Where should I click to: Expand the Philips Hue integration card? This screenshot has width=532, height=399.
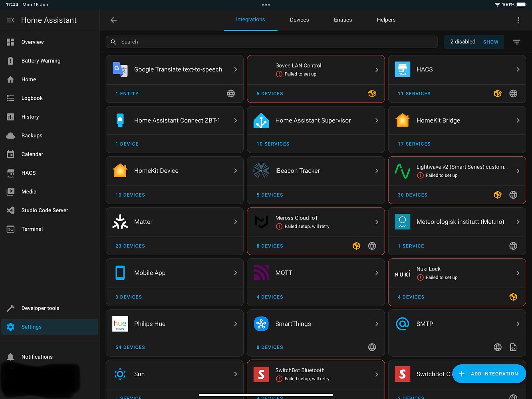point(235,324)
